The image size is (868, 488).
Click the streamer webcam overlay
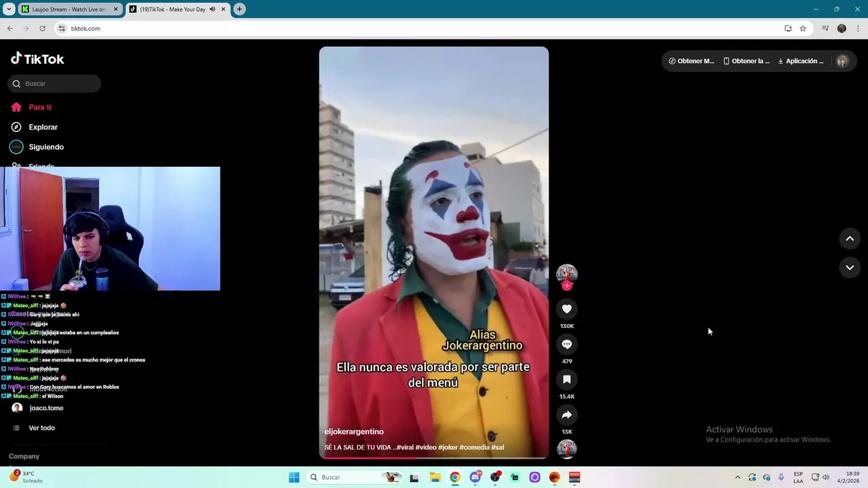[110, 228]
